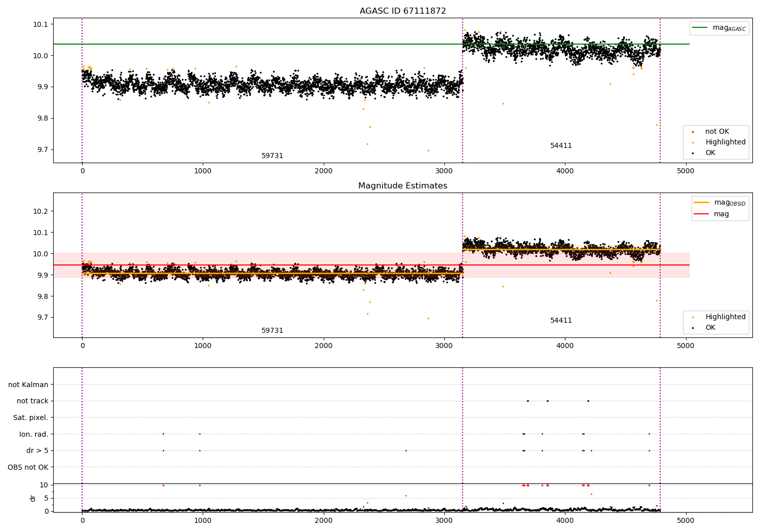Click the 'OBS not OK' flag row label

28,467
